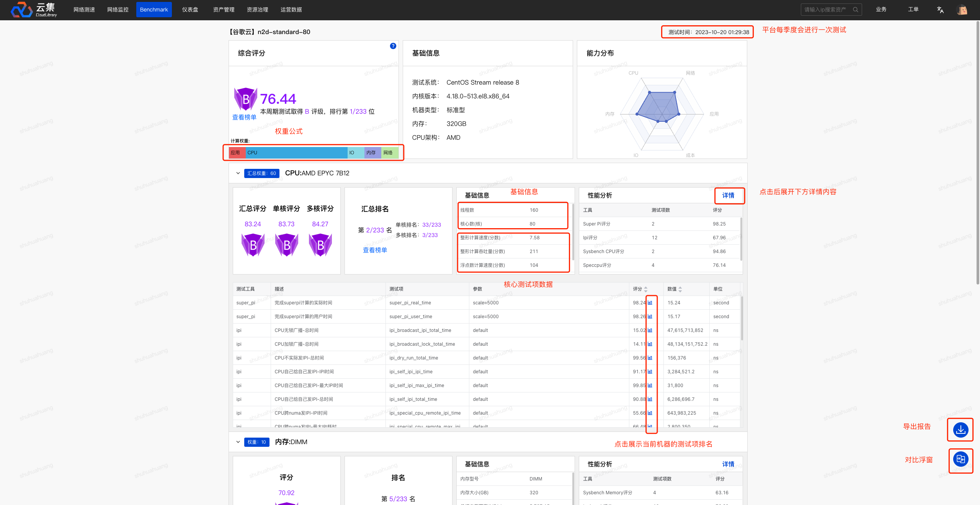
Task: Click ranking chart icon for super_pi_real_time row
Action: click(x=650, y=303)
